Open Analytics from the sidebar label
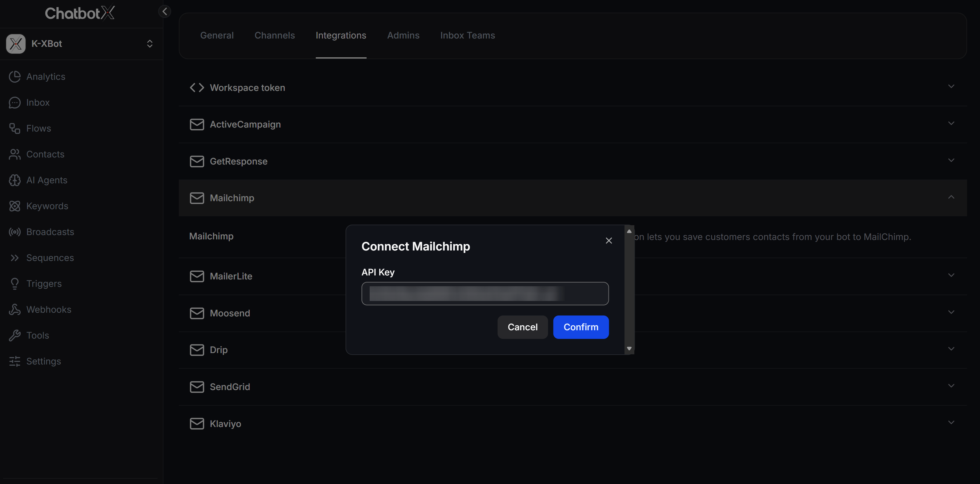 (46, 76)
